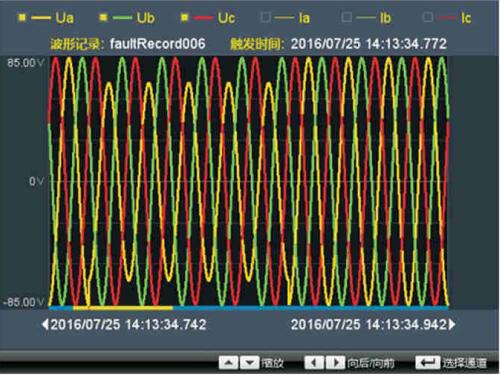The height and width of the screenshot is (375, 500).
Task: Uncheck the Uc voltage channel checkbox
Action: pyautogui.click(x=184, y=18)
